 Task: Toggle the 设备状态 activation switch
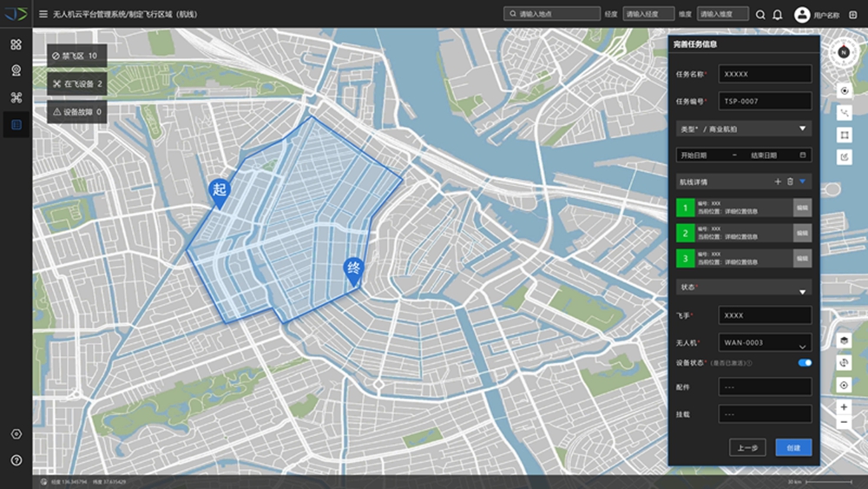[805, 362]
